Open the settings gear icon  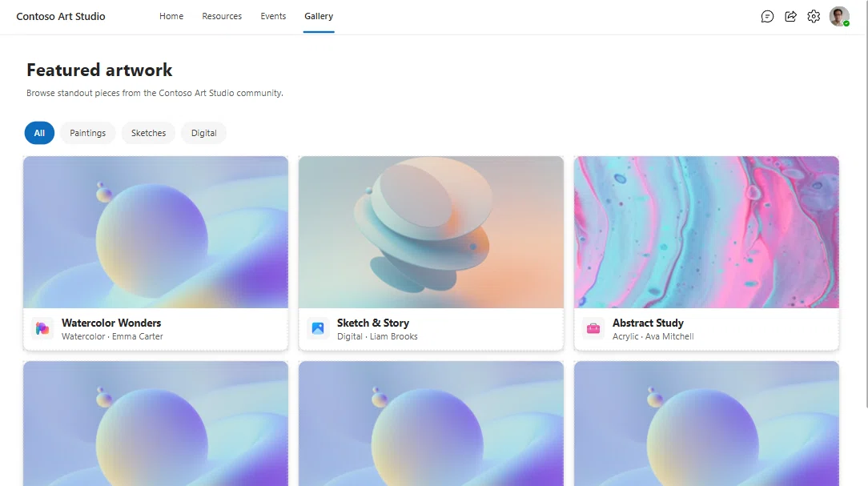pyautogui.click(x=814, y=17)
